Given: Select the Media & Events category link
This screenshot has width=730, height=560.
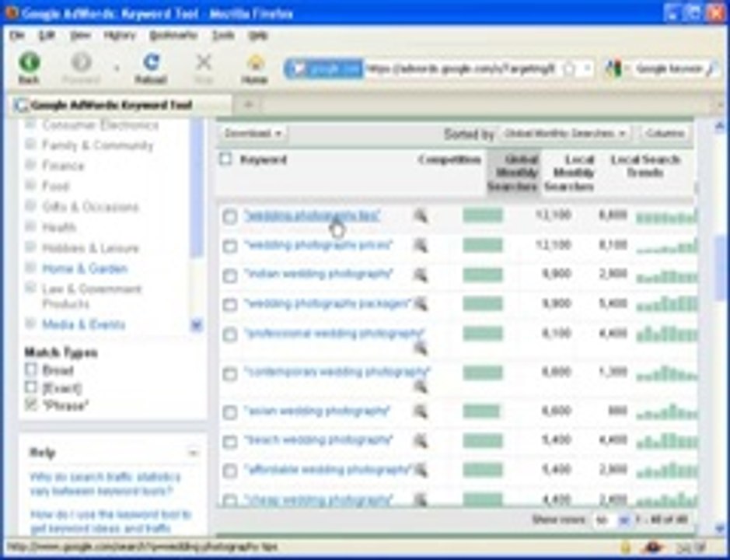Looking at the screenshot, I should click(84, 324).
